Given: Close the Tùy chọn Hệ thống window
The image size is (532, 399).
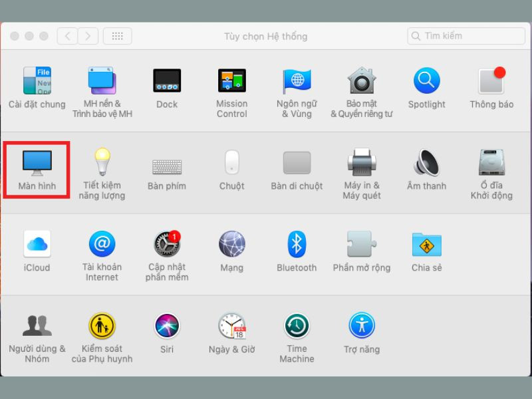Looking at the screenshot, I should tap(14, 36).
